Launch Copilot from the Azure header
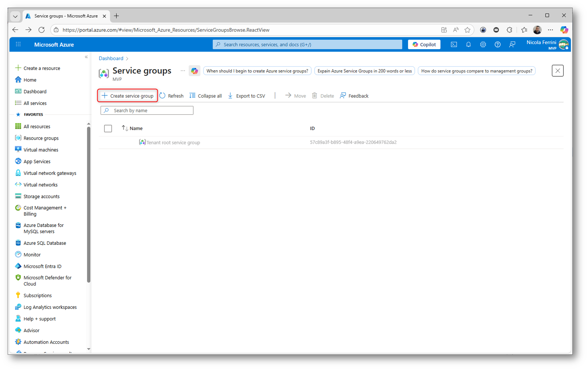588x370 pixels. [424, 44]
